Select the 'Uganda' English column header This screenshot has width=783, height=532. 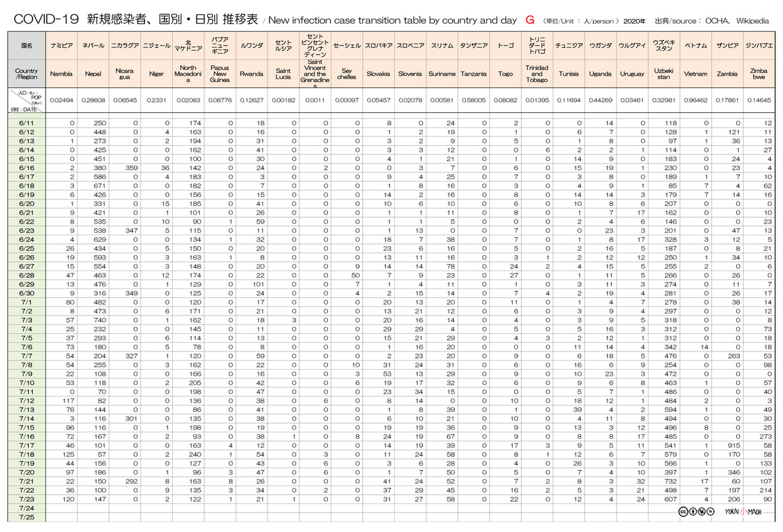(600, 74)
